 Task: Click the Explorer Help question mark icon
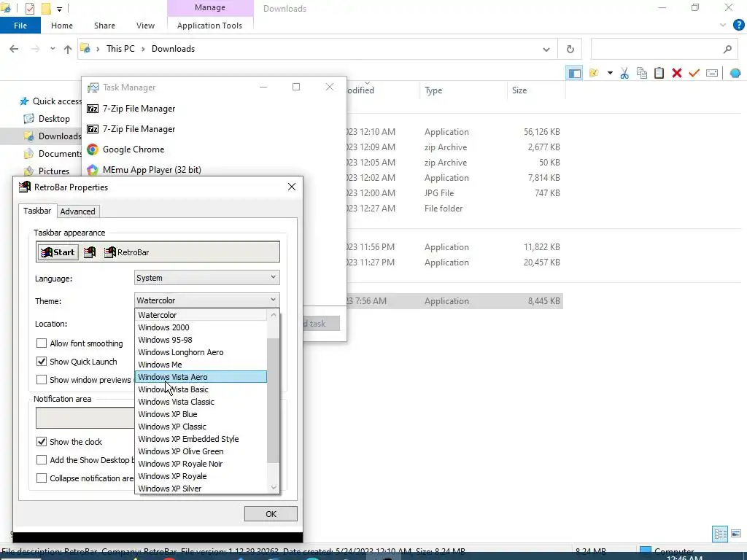click(x=738, y=26)
